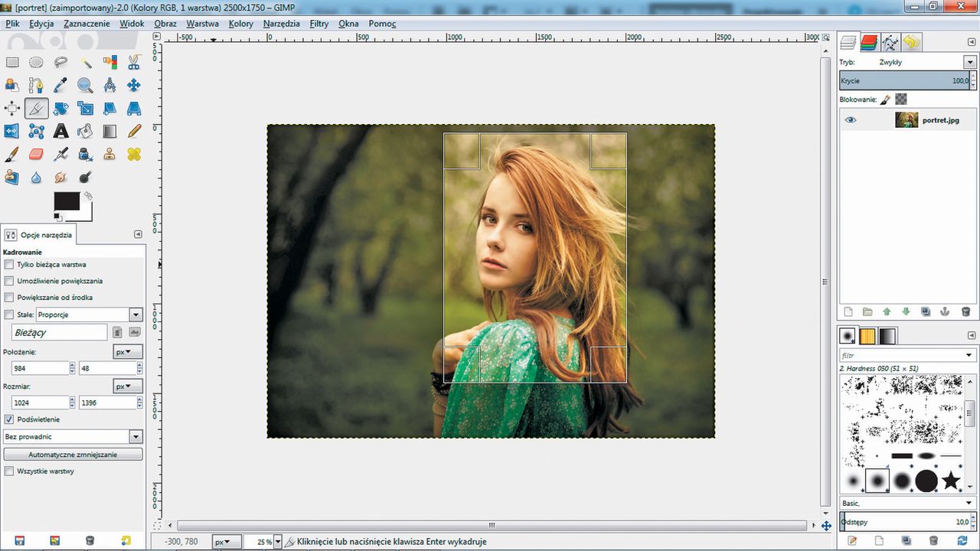980x551 pixels.
Task: Enable 'Powiększanie od środka' checkbox
Action: click(x=9, y=297)
